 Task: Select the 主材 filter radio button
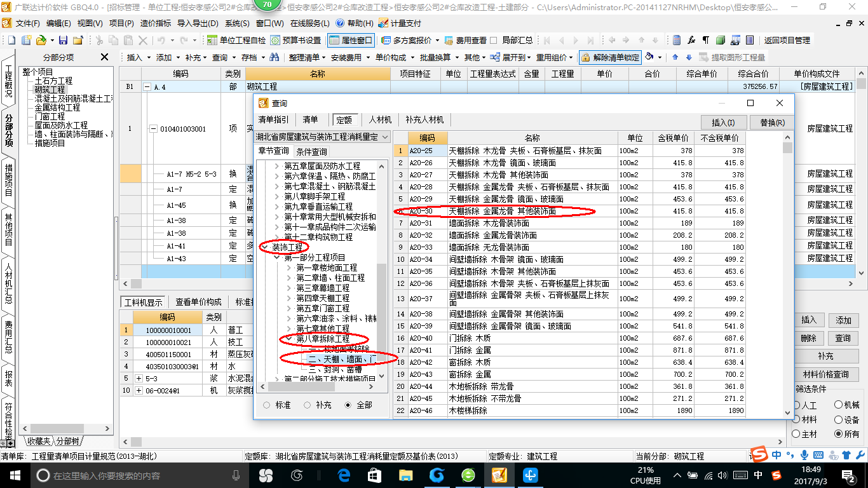pyautogui.click(x=797, y=434)
